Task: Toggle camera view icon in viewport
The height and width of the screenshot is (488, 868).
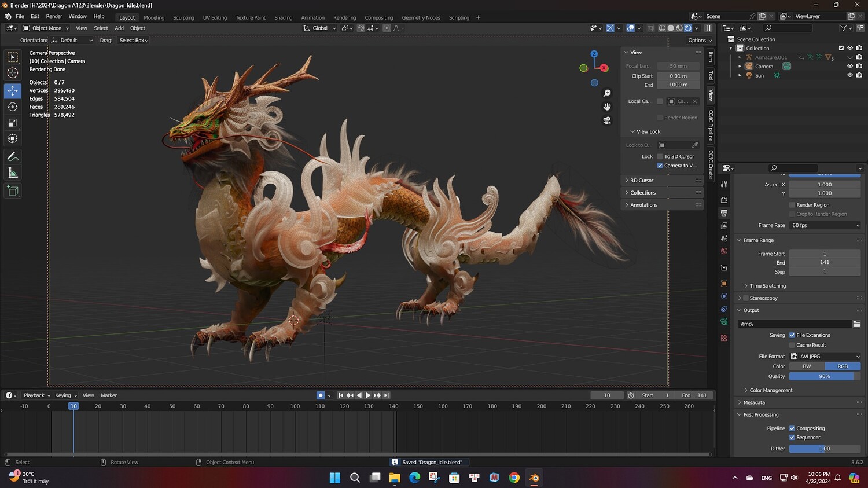Action: pos(607,120)
